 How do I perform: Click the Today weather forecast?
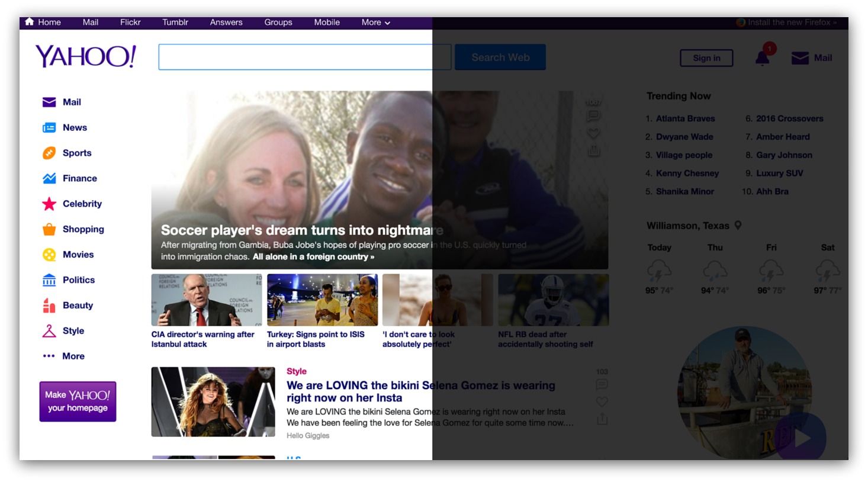(x=659, y=270)
